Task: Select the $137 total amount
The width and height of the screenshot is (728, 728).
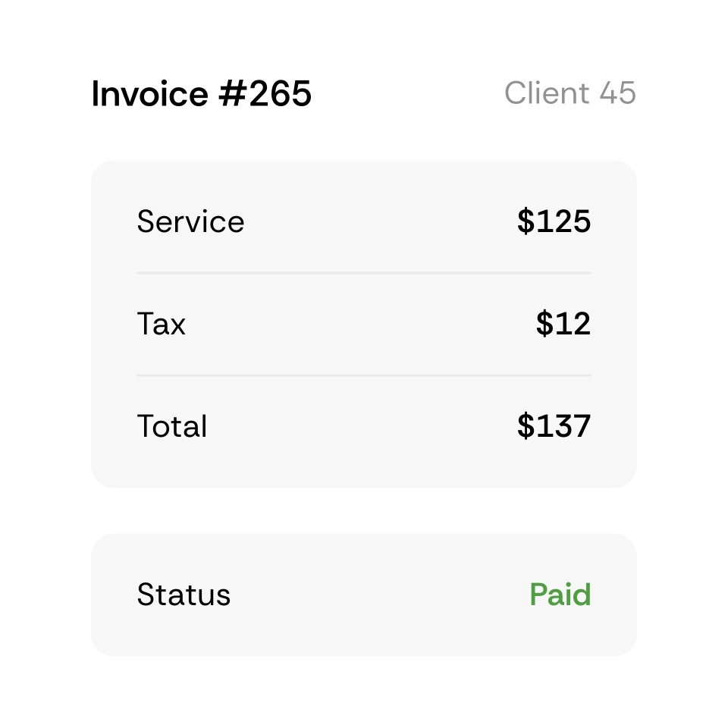Action: [x=554, y=426]
